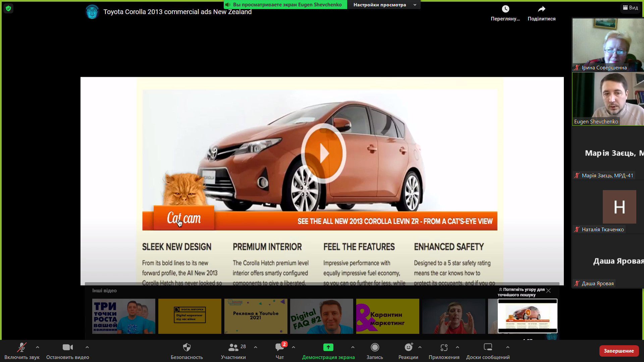The width and height of the screenshot is (644, 362).
Task: Click SEE THE ALL NEW 2013 COROLLA banner
Action: [x=395, y=222]
